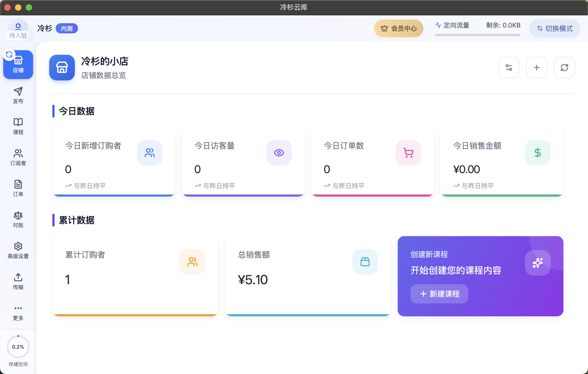Open the 发布 tab in the sidebar

18,95
